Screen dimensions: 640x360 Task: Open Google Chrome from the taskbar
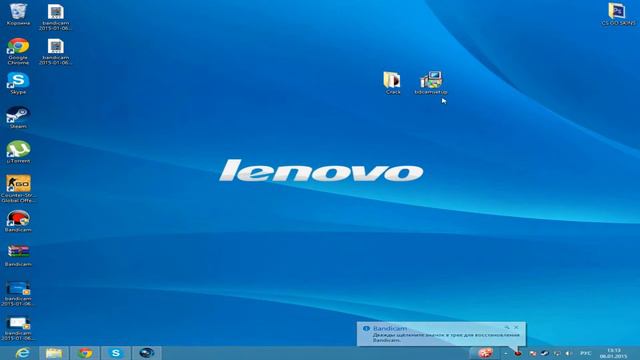pyautogui.click(x=85, y=353)
